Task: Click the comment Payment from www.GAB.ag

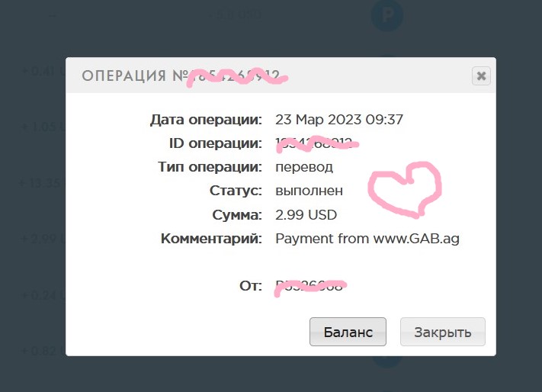Action: coord(367,239)
